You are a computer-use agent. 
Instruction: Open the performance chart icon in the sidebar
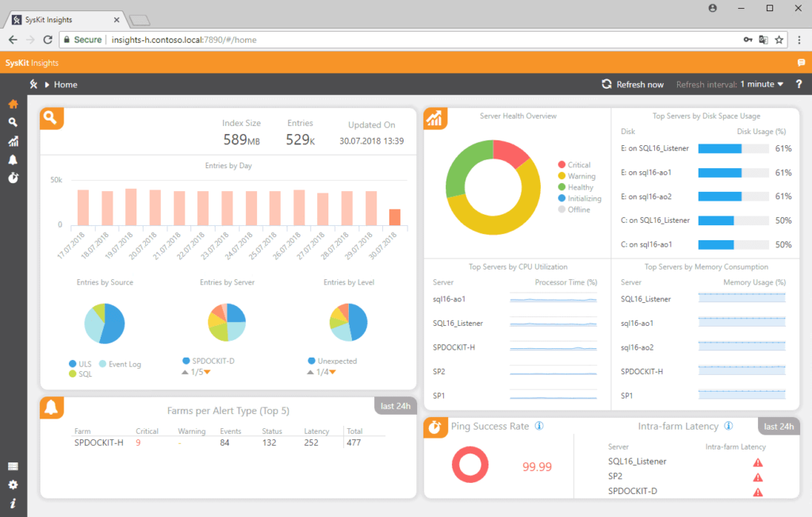click(x=13, y=141)
